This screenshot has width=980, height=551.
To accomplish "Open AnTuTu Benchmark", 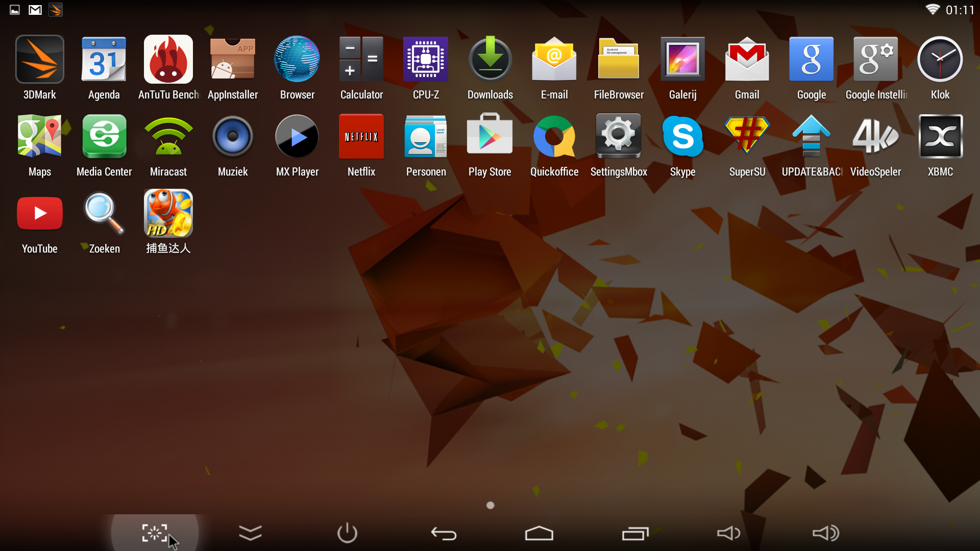I will pos(168,59).
